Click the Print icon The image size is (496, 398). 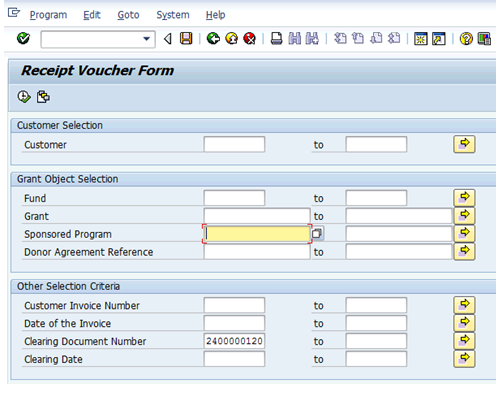tap(276, 39)
